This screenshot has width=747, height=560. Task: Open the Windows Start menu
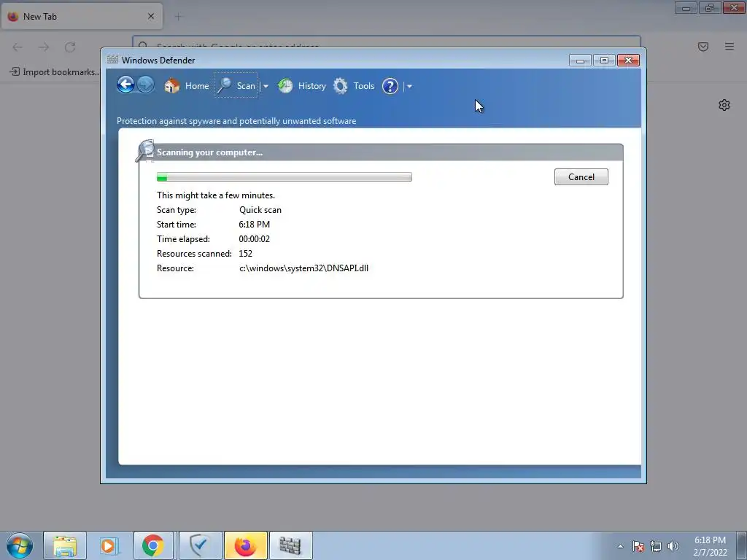pyautogui.click(x=20, y=545)
